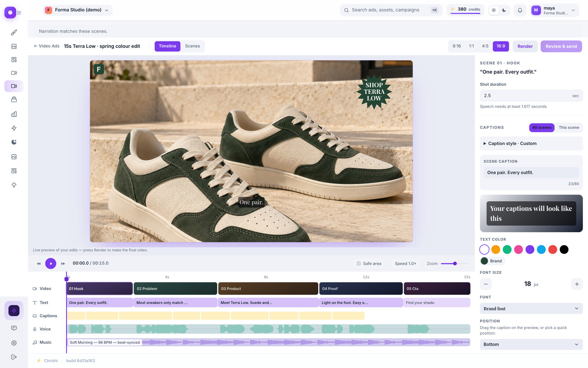Go back to Video Ads
Screen dimensions: 588x368
tap(47, 46)
